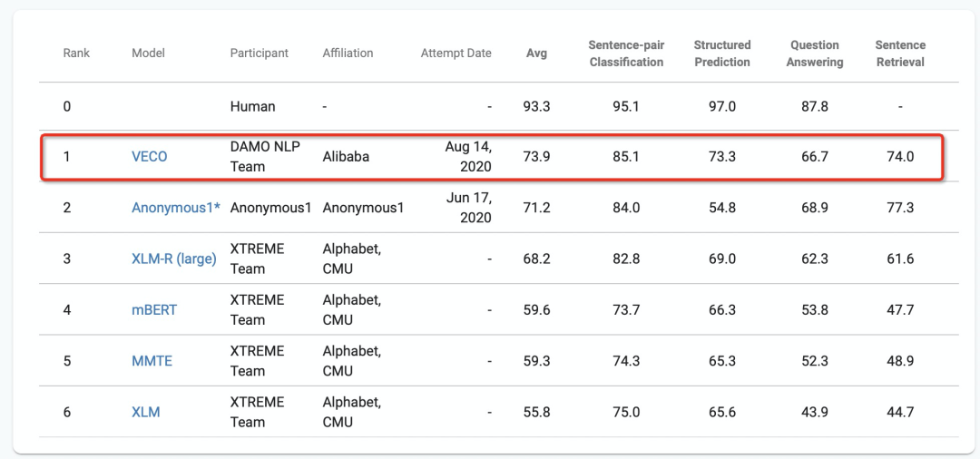Open the VECO model link

tap(150, 157)
